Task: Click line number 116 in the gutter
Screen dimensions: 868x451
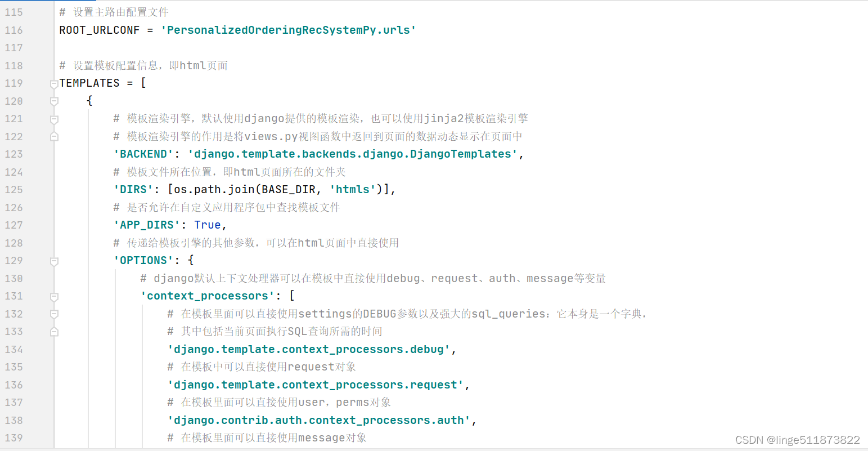Action: (x=14, y=30)
